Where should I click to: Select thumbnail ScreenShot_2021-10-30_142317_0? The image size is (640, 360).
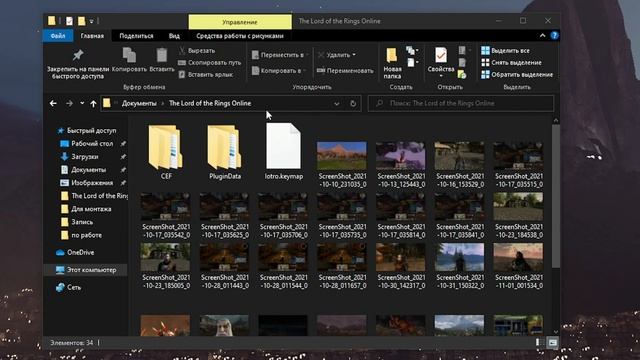[x=401, y=266]
